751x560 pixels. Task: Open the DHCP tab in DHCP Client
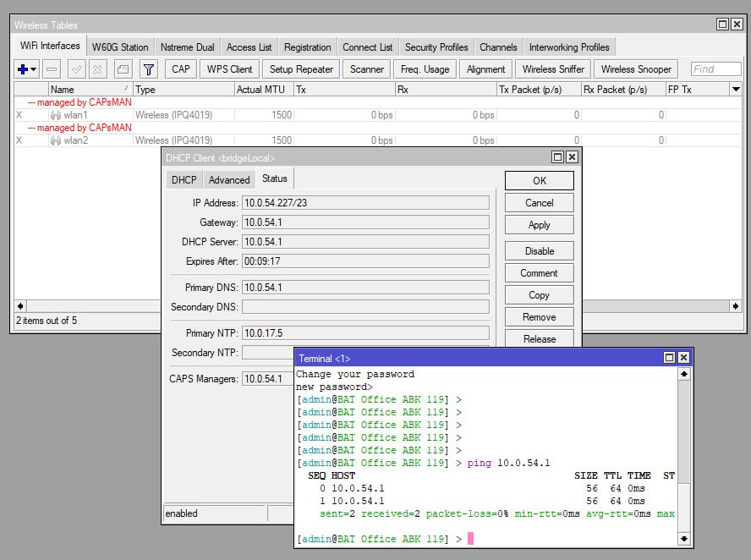(x=184, y=180)
